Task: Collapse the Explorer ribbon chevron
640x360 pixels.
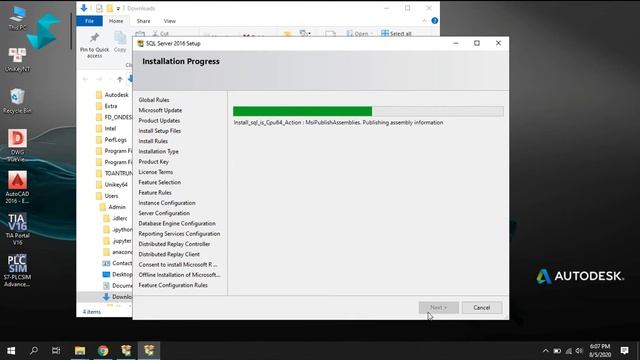Action: point(424,21)
